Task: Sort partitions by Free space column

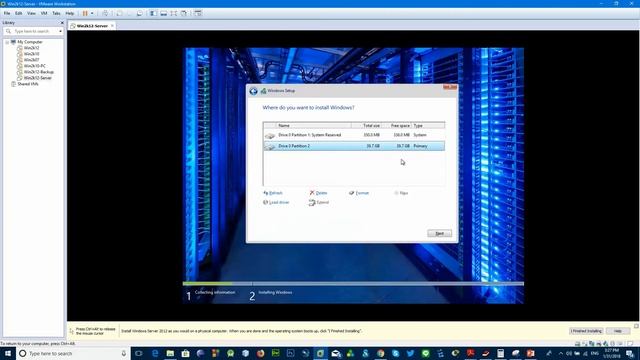Action: pos(396,126)
